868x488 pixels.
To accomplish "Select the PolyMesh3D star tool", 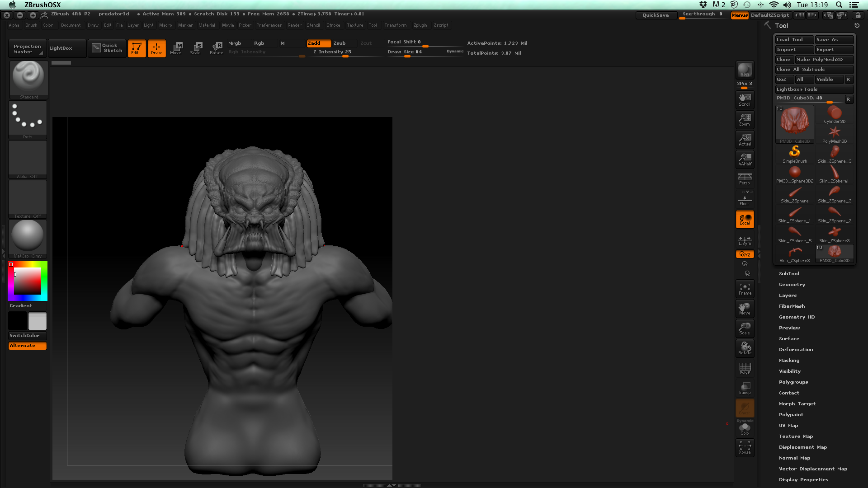I will click(x=835, y=135).
